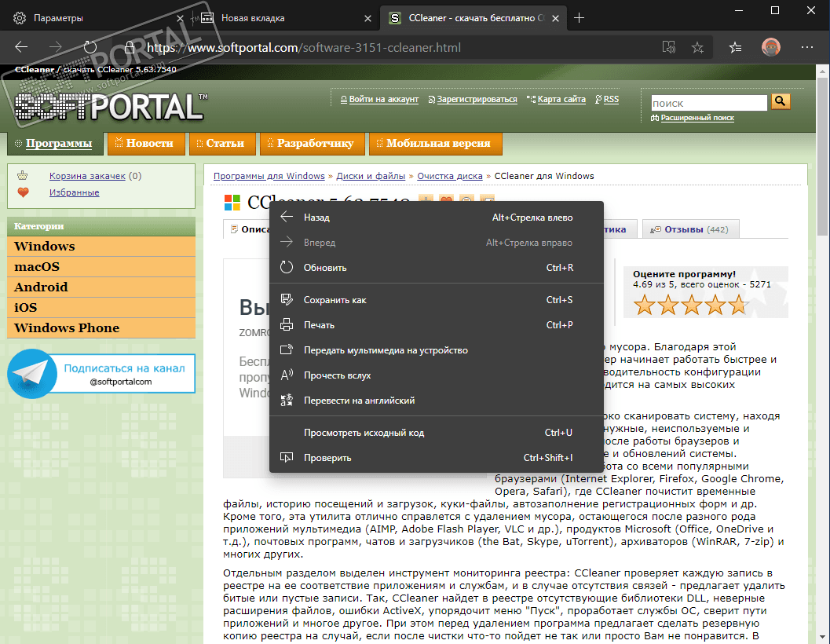Image resolution: width=830 pixels, height=644 pixels.
Task: Click the translate icon in context menu
Action: coord(287,401)
